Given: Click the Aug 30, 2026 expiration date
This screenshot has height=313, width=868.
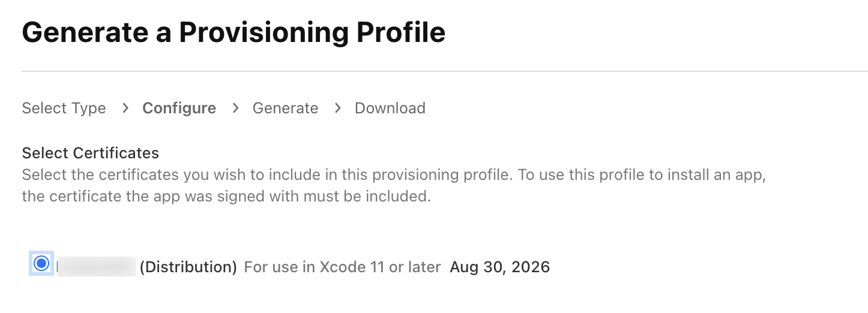Looking at the screenshot, I should tap(499, 267).
